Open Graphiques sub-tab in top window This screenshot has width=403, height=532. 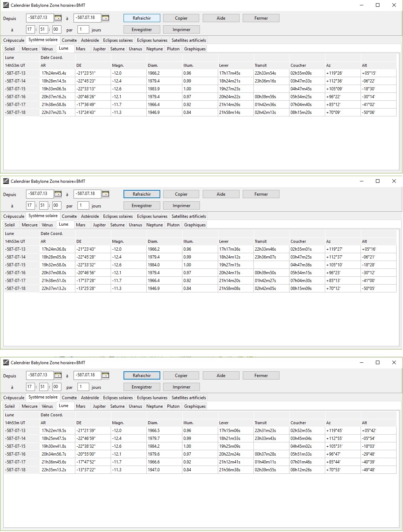point(195,49)
